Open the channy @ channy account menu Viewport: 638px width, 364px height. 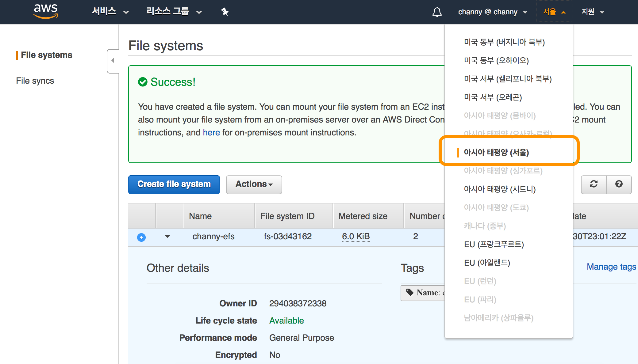[x=492, y=12]
